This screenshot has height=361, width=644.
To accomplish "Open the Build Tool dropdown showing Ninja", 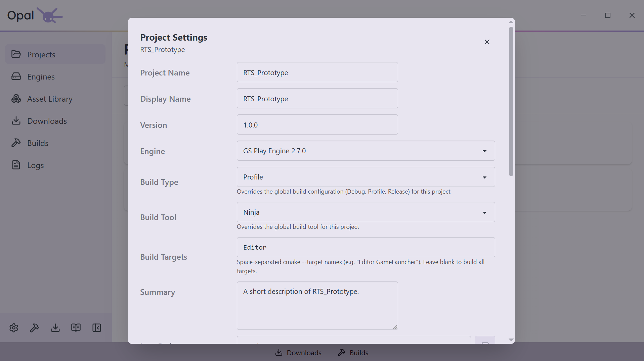I will point(366,212).
